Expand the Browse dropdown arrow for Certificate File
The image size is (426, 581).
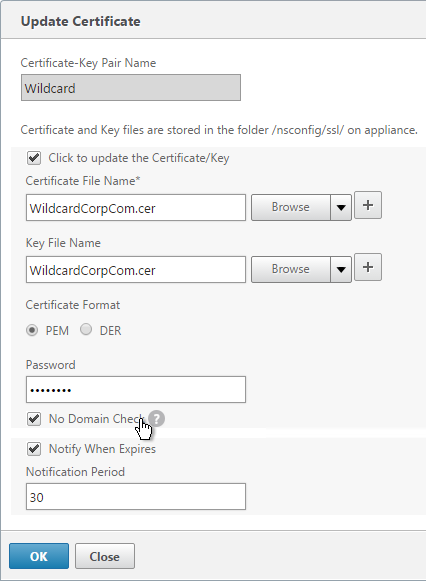(341, 208)
